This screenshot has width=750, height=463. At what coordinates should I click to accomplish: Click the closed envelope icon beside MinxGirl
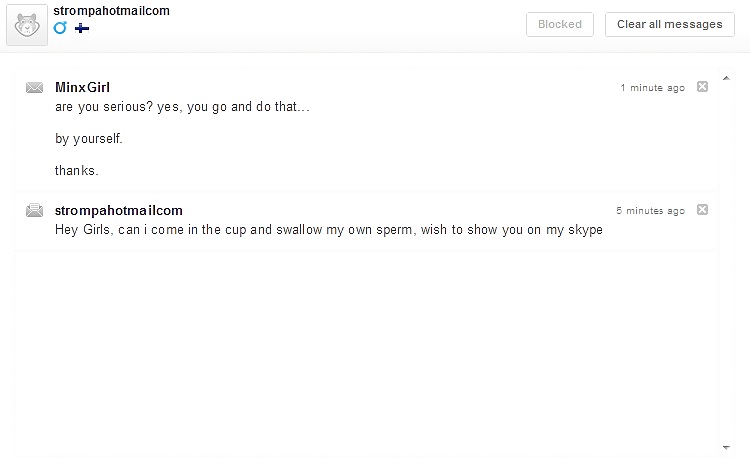[x=34, y=88]
